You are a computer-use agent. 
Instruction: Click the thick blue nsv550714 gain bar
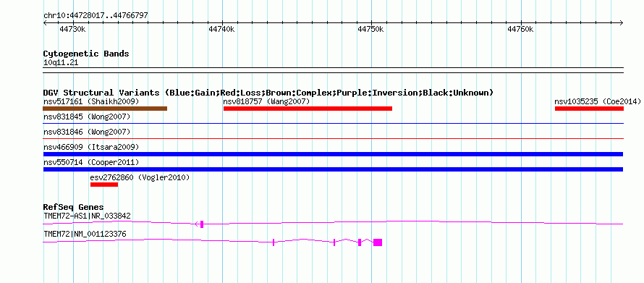[333, 169]
